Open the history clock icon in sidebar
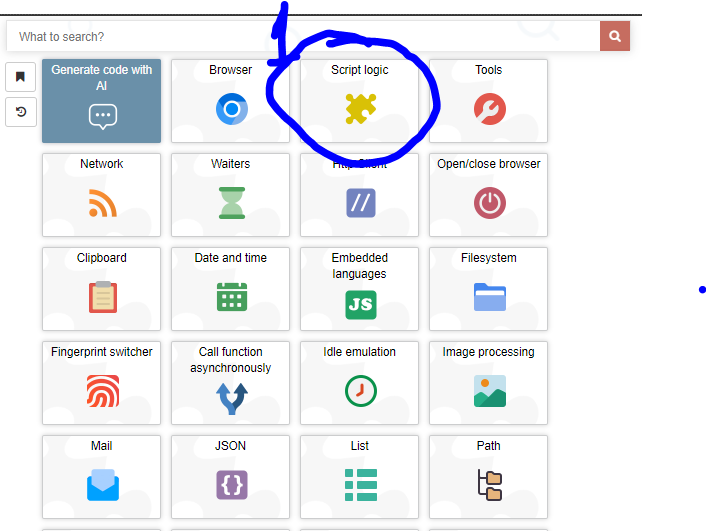706x531 pixels. [x=20, y=112]
